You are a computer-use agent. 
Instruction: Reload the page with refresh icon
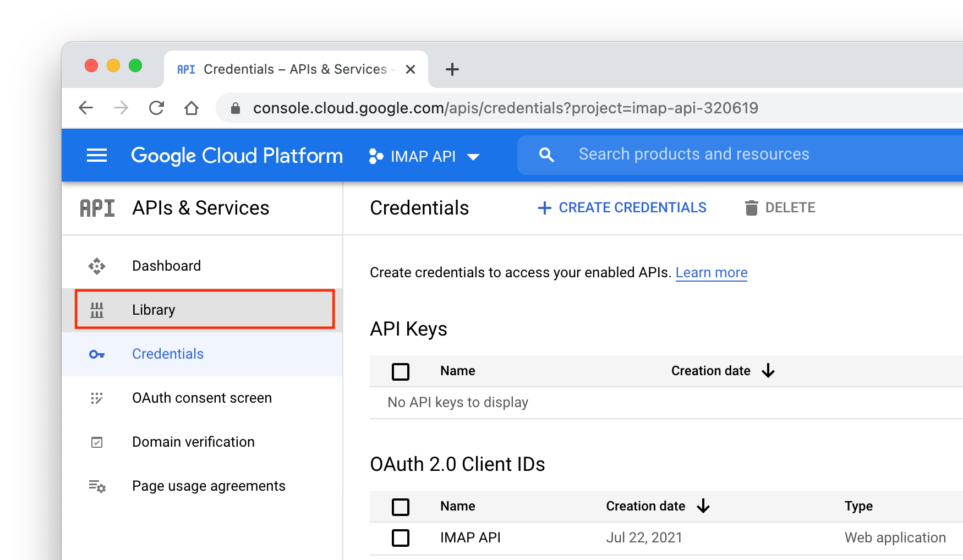click(x=156, y=108)
